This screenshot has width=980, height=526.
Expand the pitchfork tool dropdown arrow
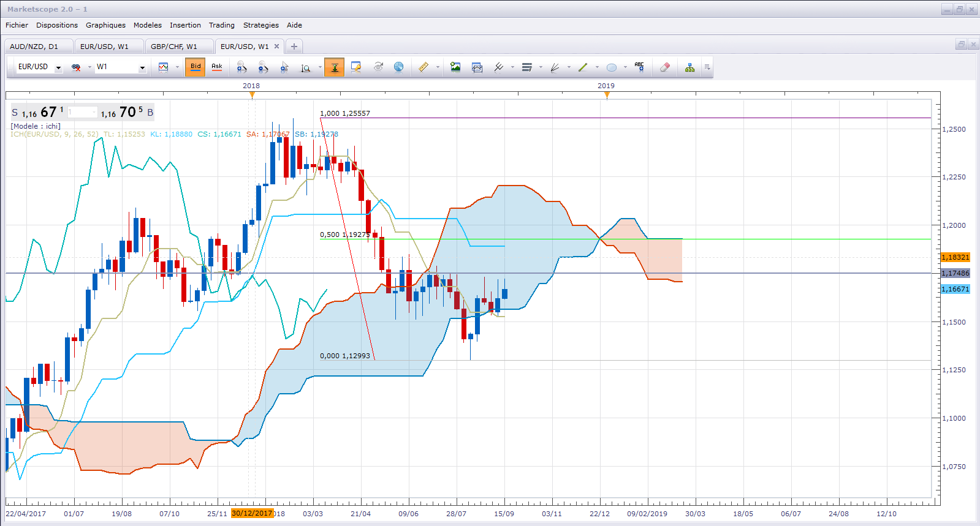coord(512,67)
